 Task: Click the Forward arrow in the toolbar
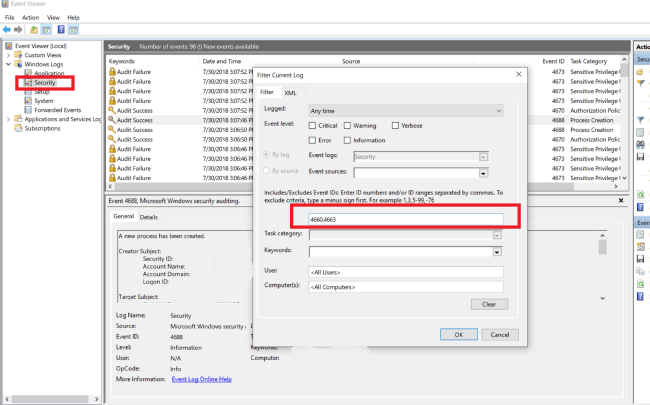tap(18, 29)
